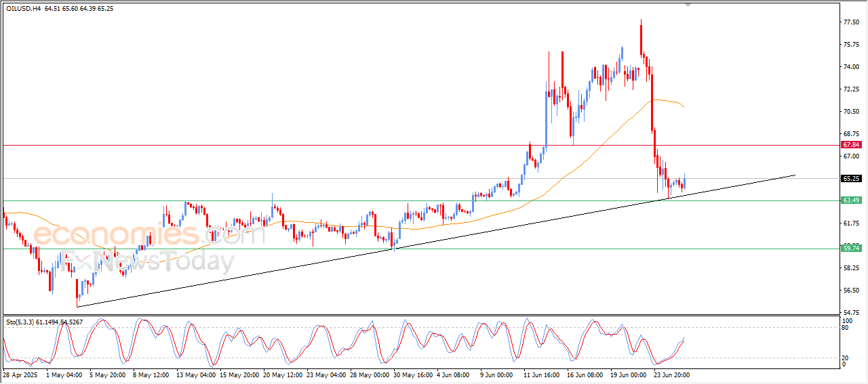
Task: Click the 28 May 00:00 time label
Action: tap(370, 374)
